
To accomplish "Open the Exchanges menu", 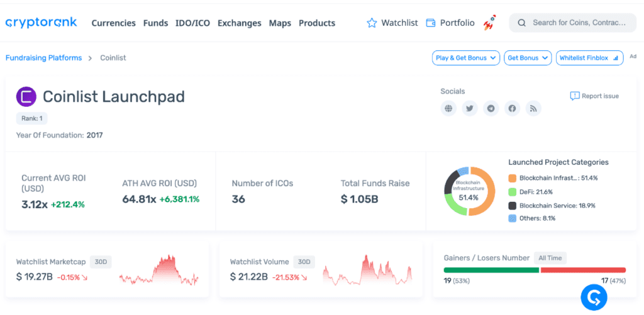I will pos(240,23).
